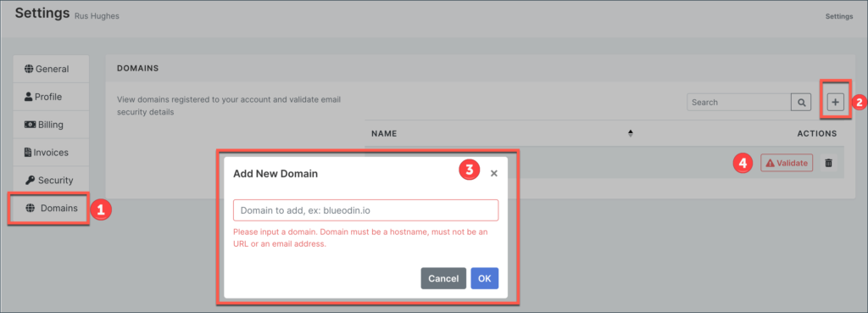This screenshot has width=868, height=313.
Task: Open the Profile settings tab
Action: click(51, 97)
